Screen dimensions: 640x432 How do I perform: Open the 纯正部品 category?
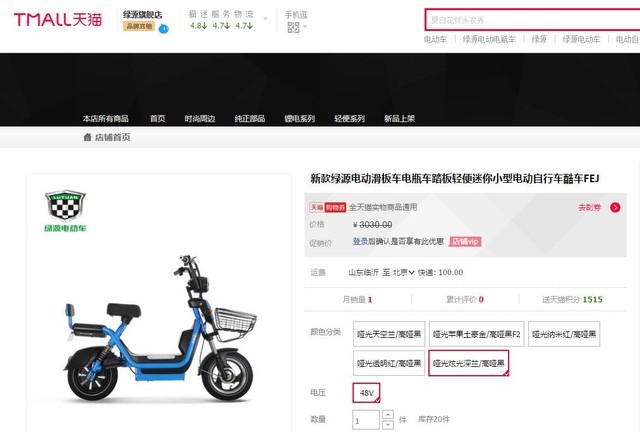point(250,118)
